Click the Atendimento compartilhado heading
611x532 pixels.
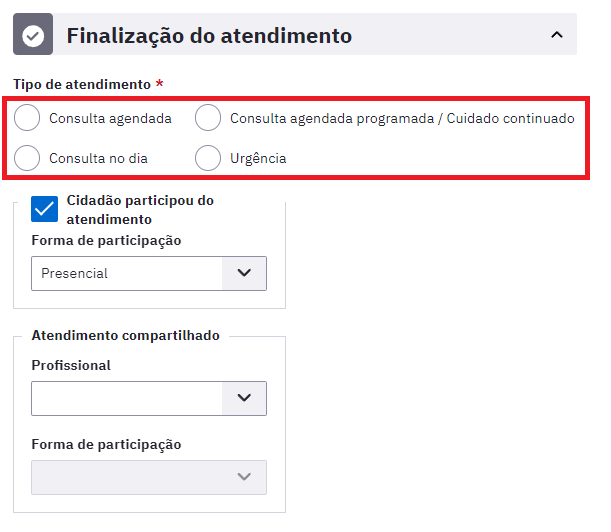[x=125, y=335]
